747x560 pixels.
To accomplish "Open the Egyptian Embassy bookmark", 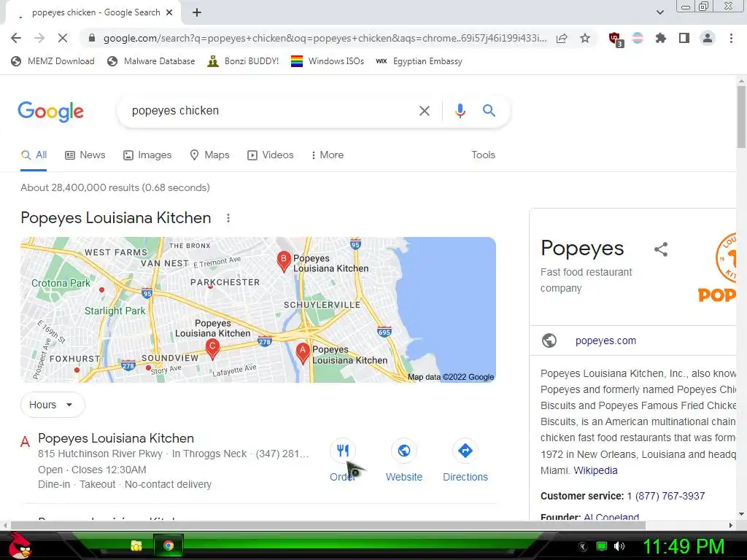I will click(x=419, y=61).
